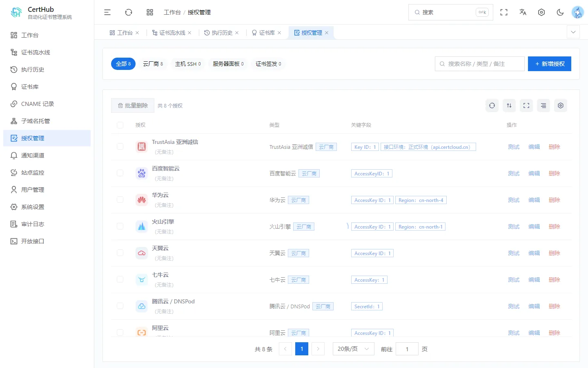
Task: Check the 火山引擎 row checkbox
Action: 120,226
